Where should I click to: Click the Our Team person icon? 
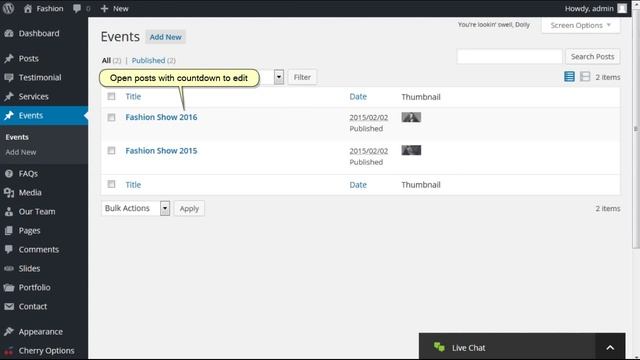pos(9,212)
